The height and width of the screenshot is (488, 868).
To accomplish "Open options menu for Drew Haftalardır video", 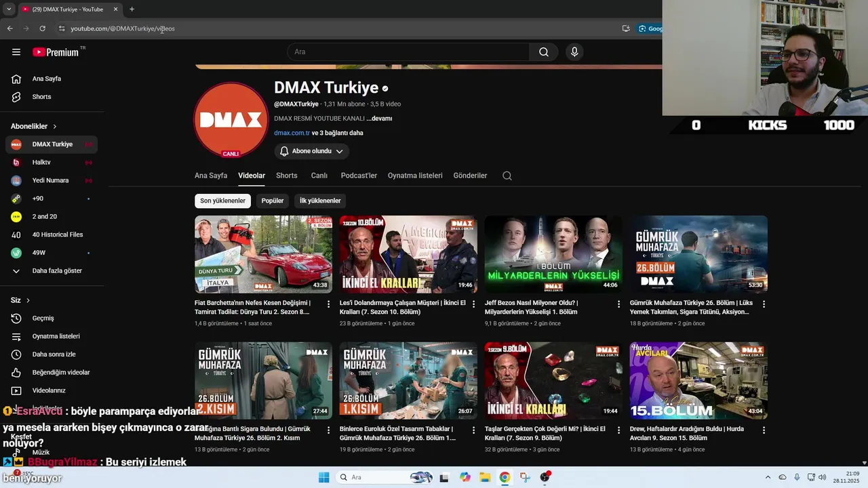I will point(764,430).
